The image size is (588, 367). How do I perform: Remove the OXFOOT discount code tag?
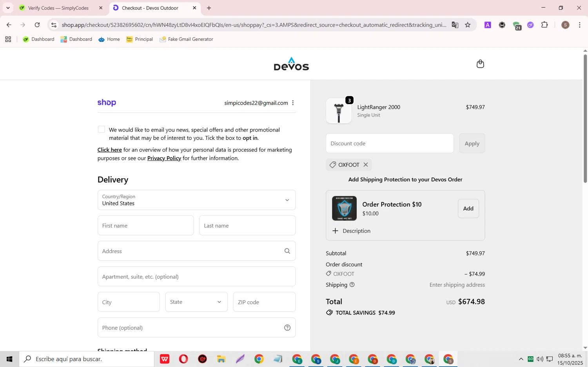(x=366, y=165)
